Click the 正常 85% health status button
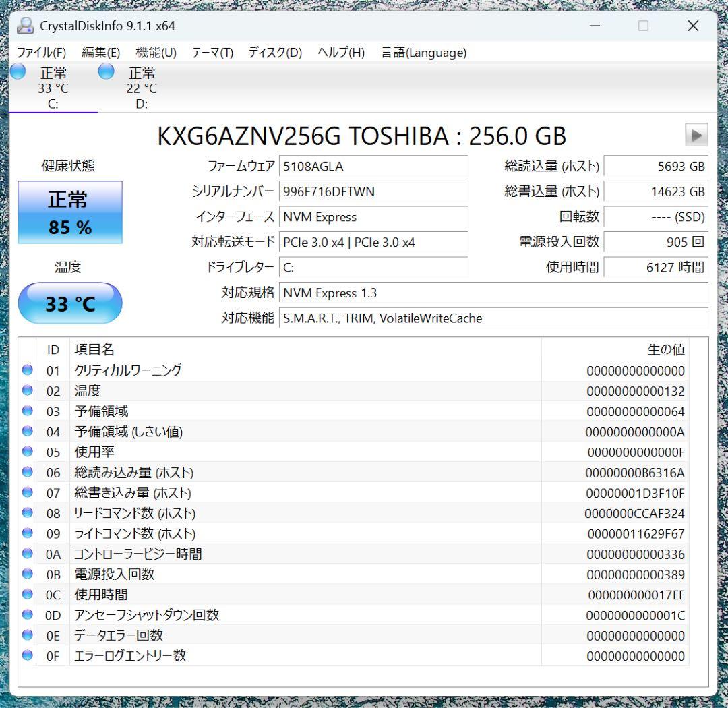Image resolution: width=728 pixels, height=708 pixels. pyautogui.click(x=69, y=212)
